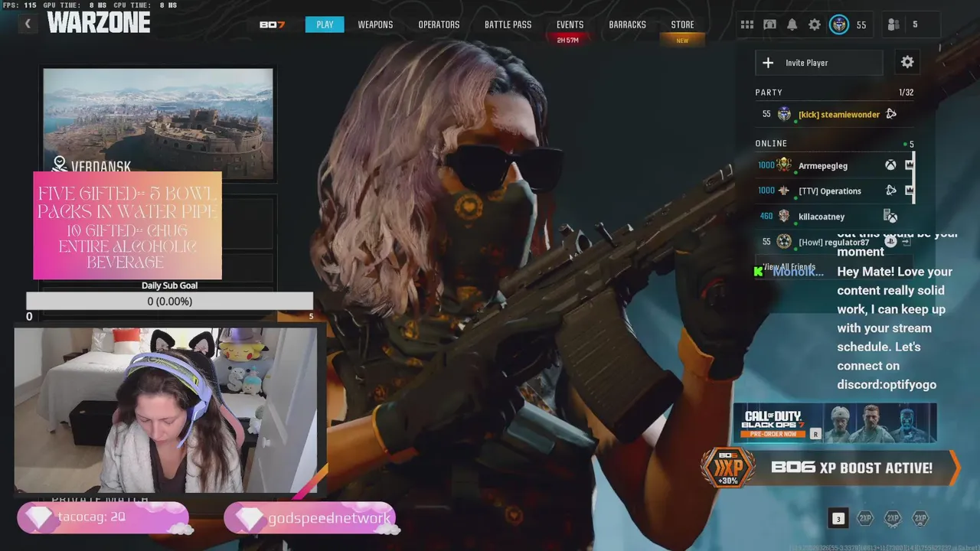Click the PARTY section header
Viewport: 980px width, 551px height.
point(769,92)
